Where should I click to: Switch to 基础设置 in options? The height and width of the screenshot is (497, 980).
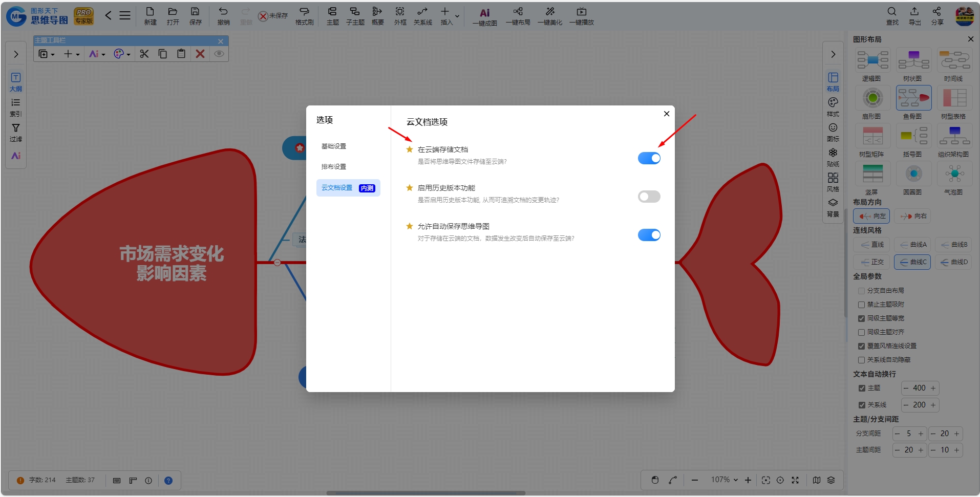click(334, 146)
